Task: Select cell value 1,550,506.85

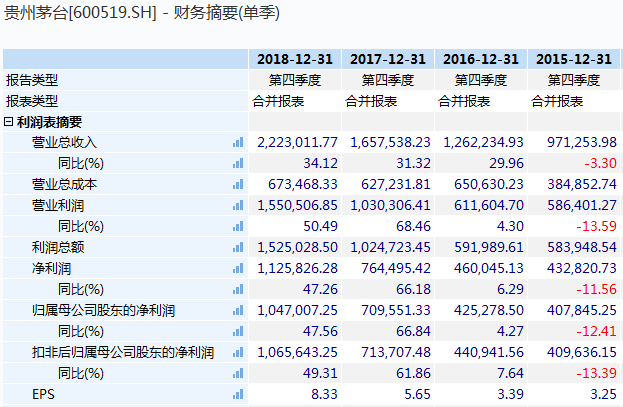Action: (x=297, y=205)
